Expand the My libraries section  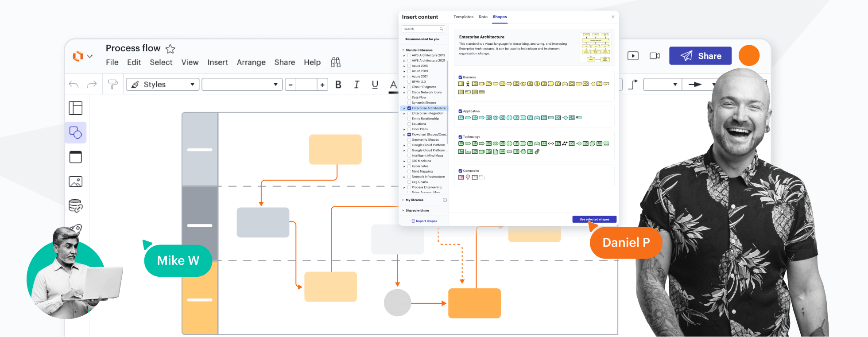coord(415,200)
